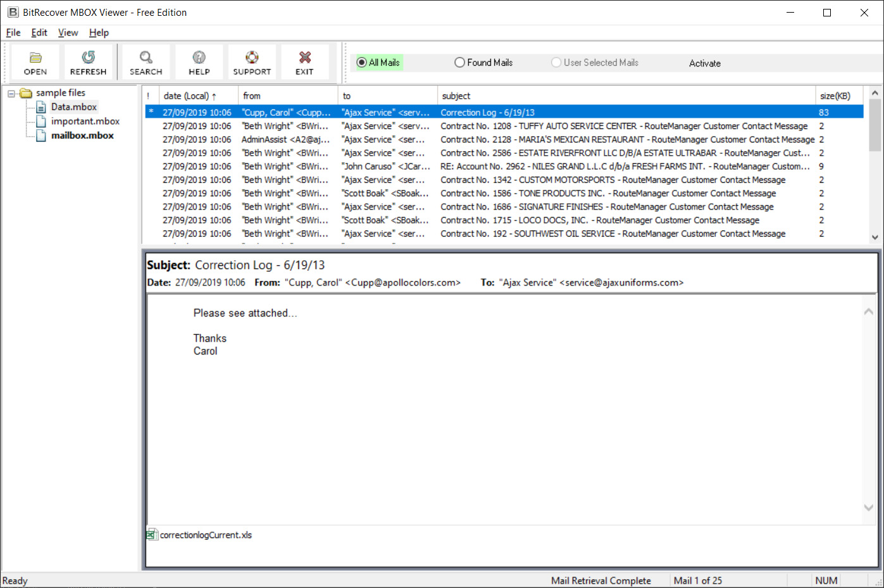This screenshot has height=588, width=884.
Task: Open the View menu
Action: coord(68,33)
